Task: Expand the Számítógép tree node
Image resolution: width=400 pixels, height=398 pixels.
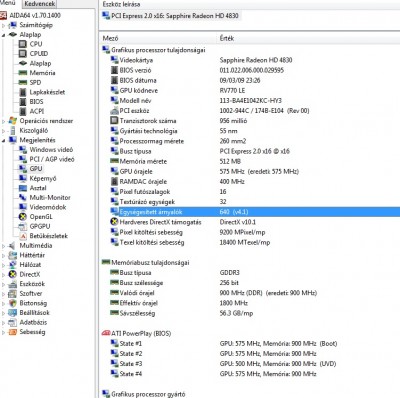Action: click(4, 25)
